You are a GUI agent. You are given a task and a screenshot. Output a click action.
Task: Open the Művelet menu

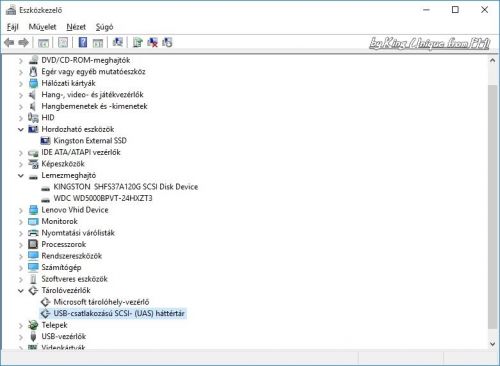(42, 27)
